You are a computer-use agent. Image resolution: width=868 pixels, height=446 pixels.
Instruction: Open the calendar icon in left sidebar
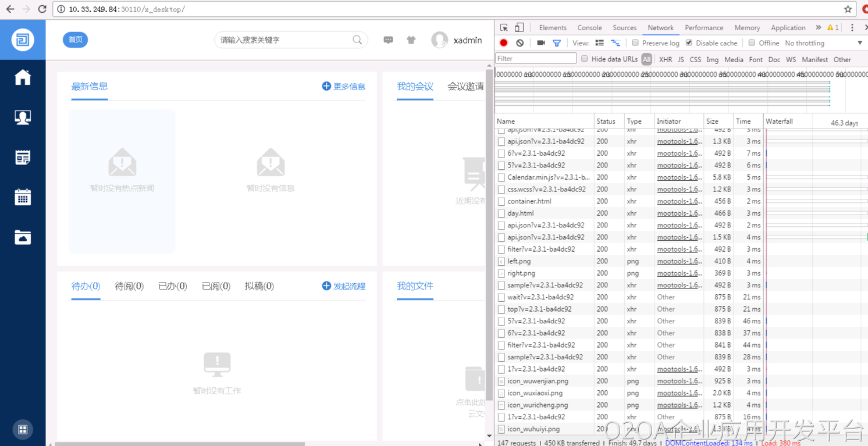click(23, 197)
